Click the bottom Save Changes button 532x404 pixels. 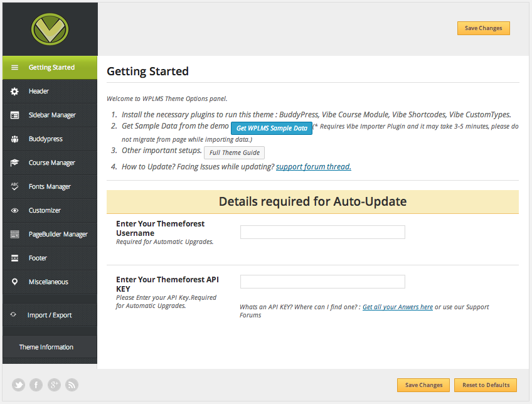(x=423, y=385)
